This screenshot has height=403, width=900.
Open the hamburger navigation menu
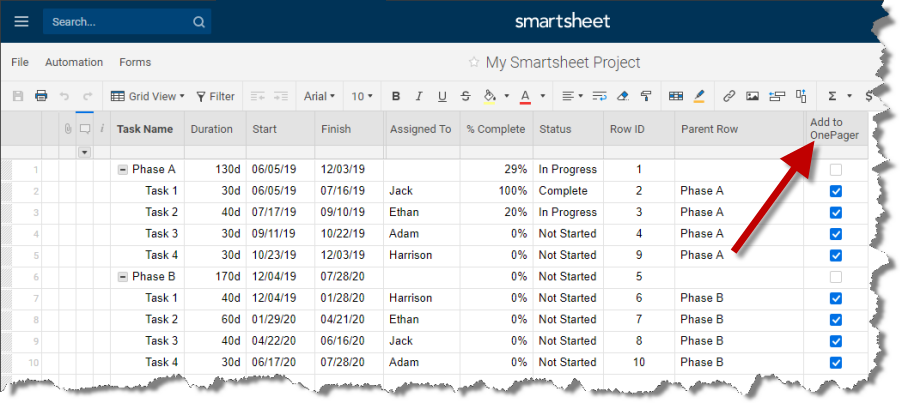pyautogui.click(x=21, y=22)
